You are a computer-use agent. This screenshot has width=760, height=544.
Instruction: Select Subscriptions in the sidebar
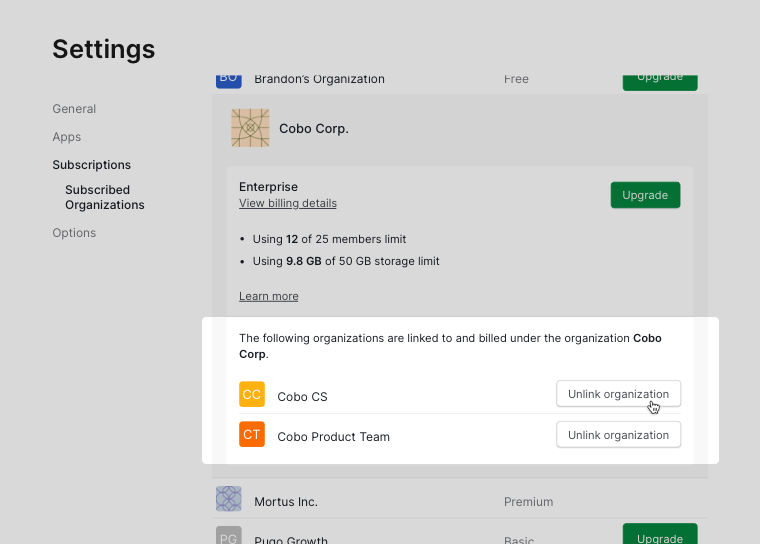[x=91, y=165]
